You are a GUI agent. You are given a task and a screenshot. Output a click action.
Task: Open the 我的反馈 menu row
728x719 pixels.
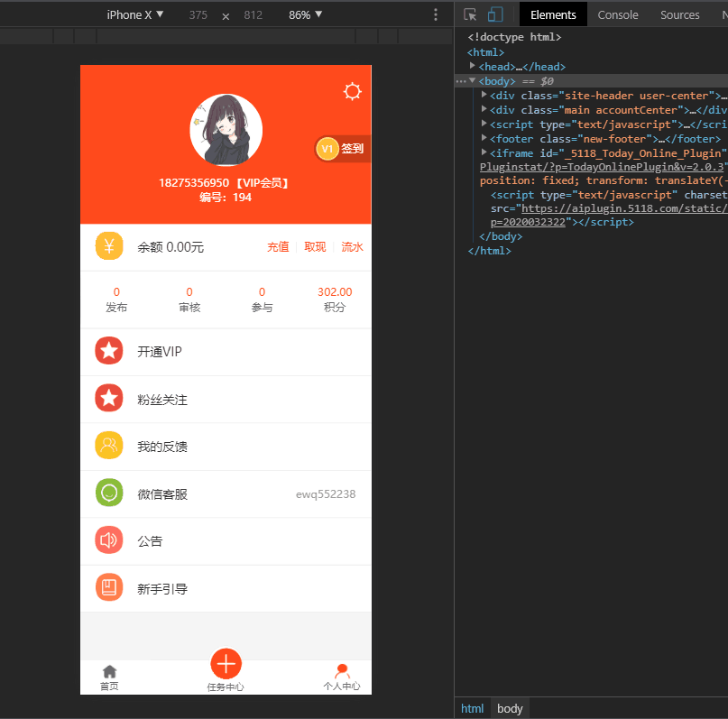[x=226, y=447]
